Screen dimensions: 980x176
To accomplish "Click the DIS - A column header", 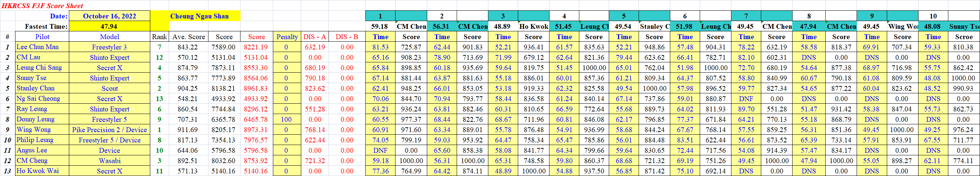I will pos(315,37).
